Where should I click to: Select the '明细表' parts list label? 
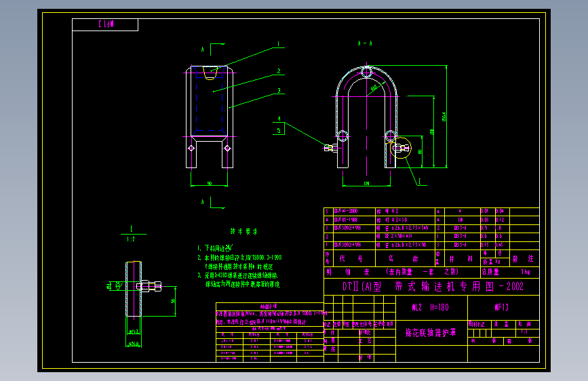tap(348, 273)
